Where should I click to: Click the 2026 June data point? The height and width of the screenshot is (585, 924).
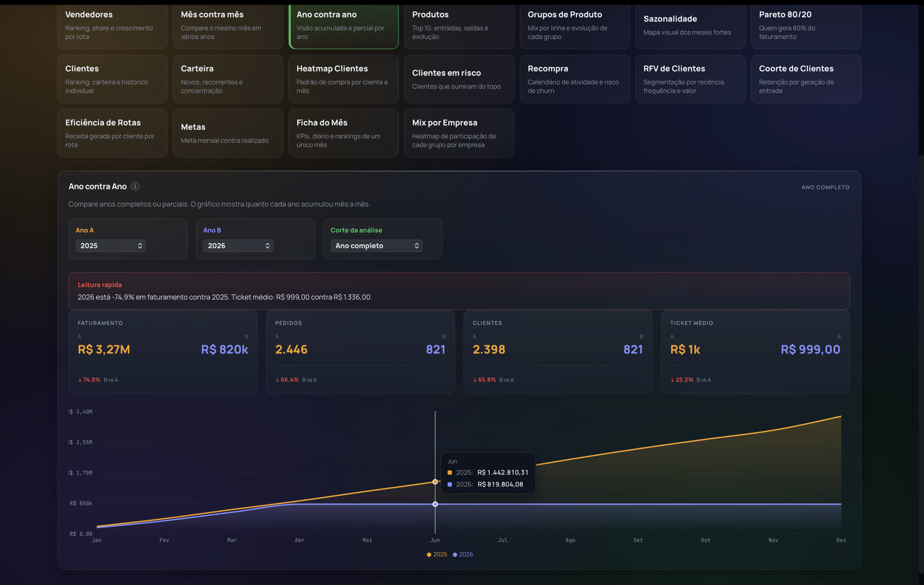435,504
